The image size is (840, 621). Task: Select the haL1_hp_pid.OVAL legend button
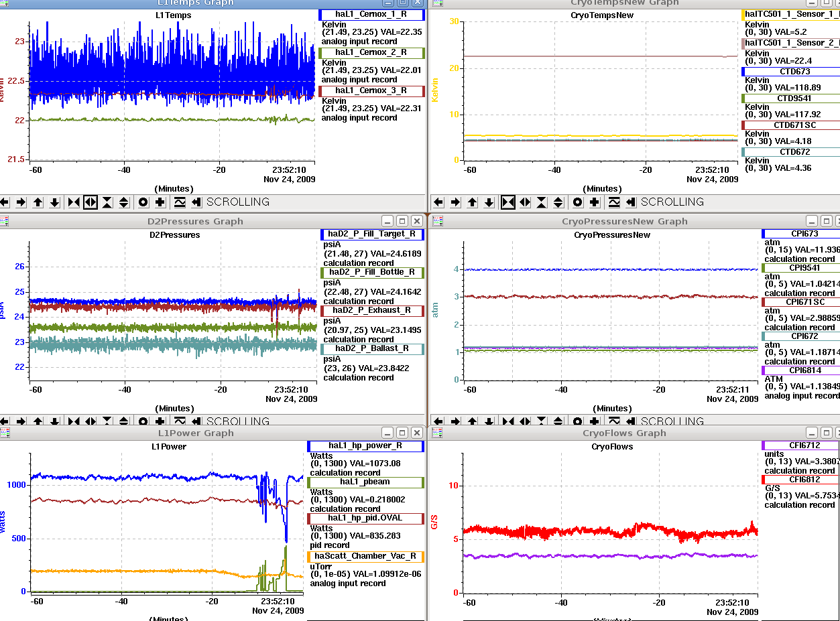(365, 519)
